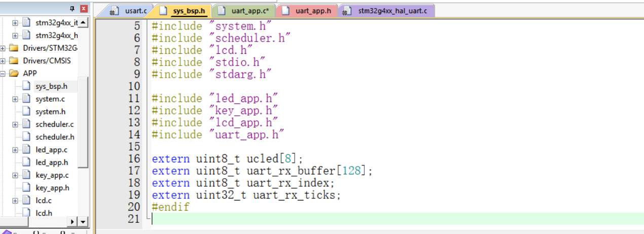Expand the system.c node
This screenshot has width=644, height=234.
pyautogui.click(x=15, y=99)
